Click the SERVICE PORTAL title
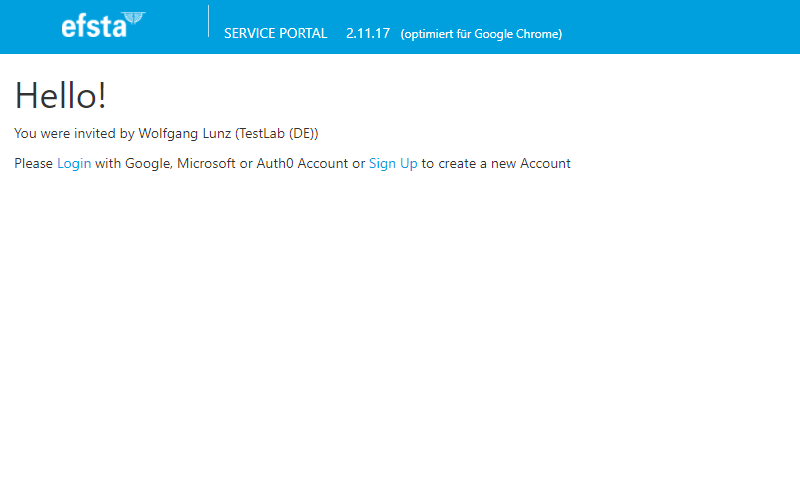This screenshot has width=800, height=497. 276,34
